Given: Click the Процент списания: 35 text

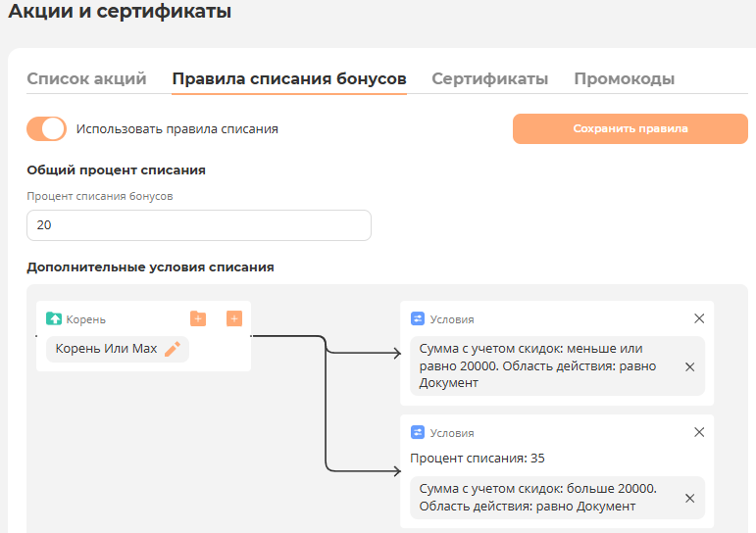Looking at the screenshot, I should pos(477,458).
